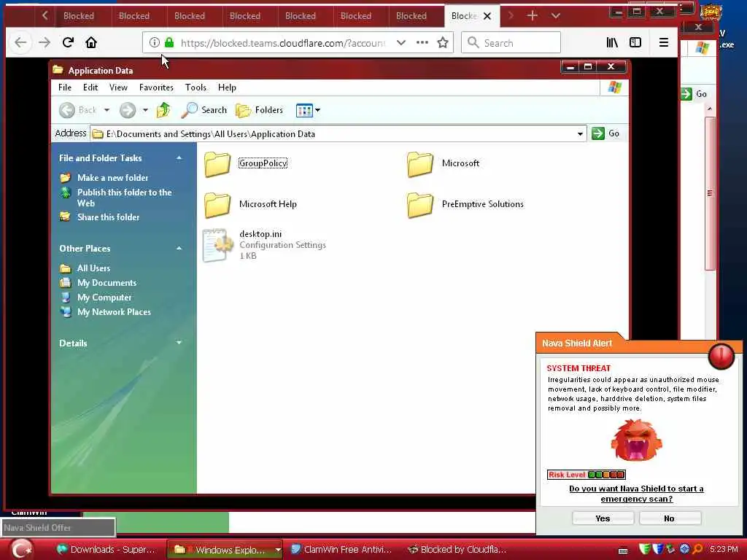Click the Explorer Back button
Viewport: 747px width, 560px height.
click(78, 110)
